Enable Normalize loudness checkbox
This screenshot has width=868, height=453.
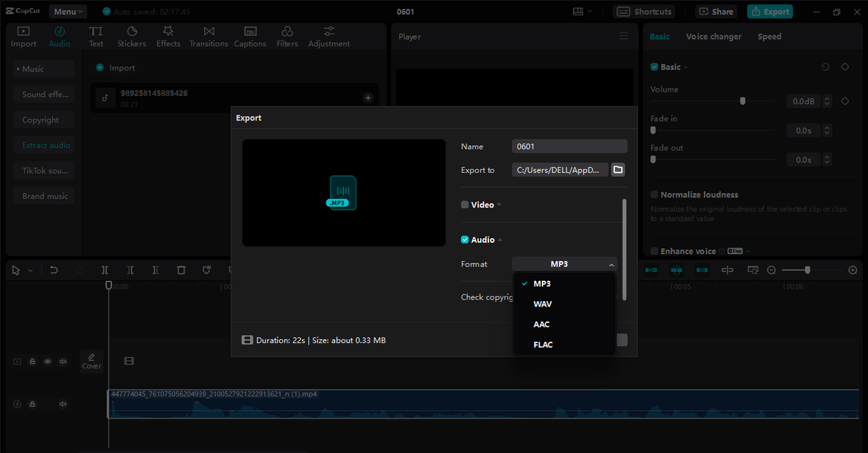[654, 195]
